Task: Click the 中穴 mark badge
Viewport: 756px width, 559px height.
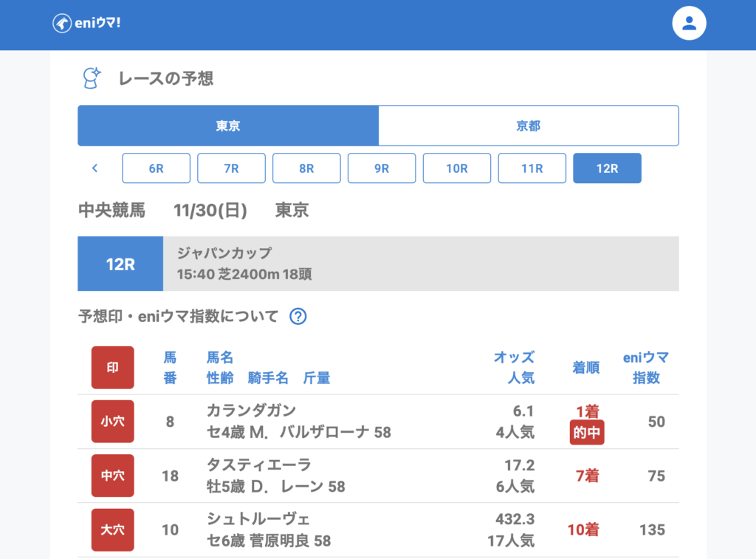Action: click(x=112, y=476)
